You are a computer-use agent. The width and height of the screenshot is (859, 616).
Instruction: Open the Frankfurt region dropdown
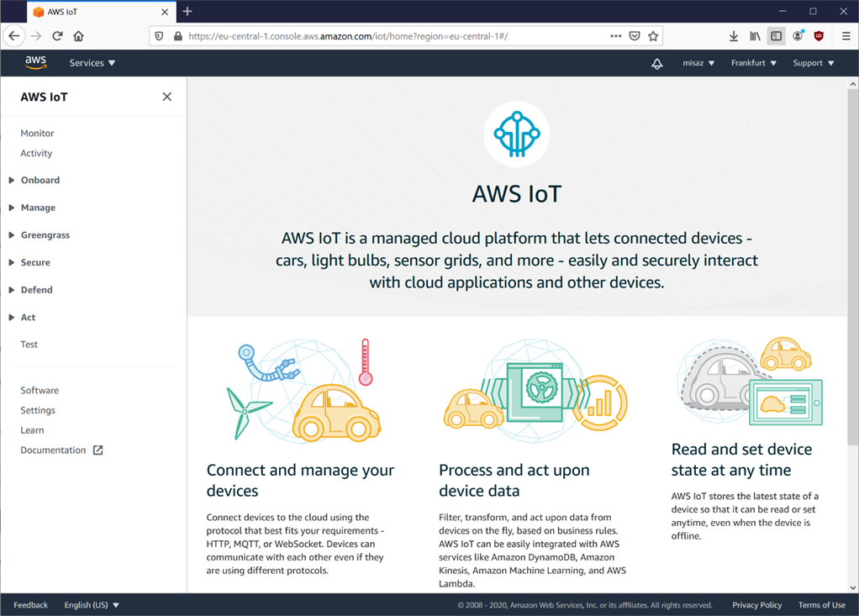[x=753, y=63]
